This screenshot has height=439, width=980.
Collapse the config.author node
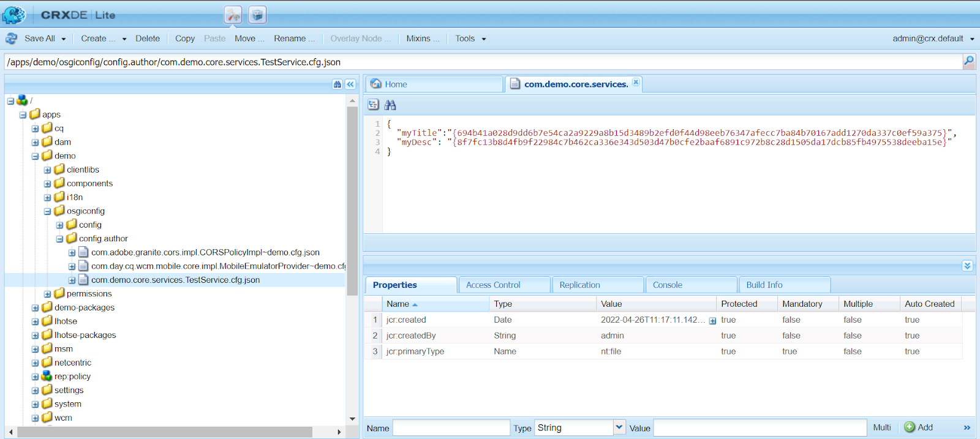(59, 239)
